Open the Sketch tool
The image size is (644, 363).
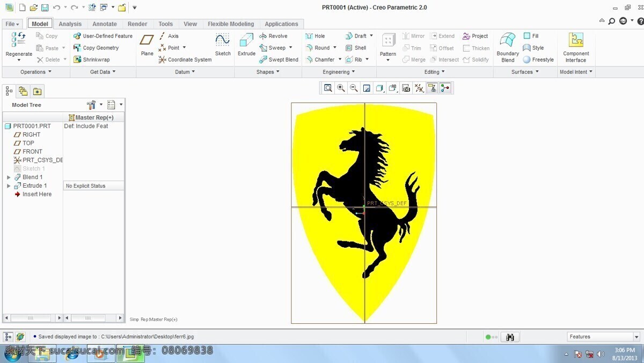(x=223, y=45)
